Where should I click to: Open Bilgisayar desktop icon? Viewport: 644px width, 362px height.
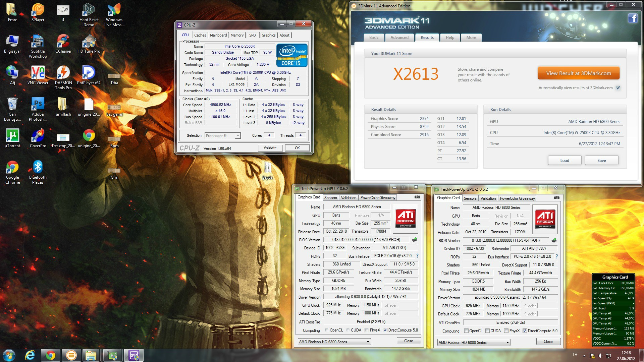12,44
